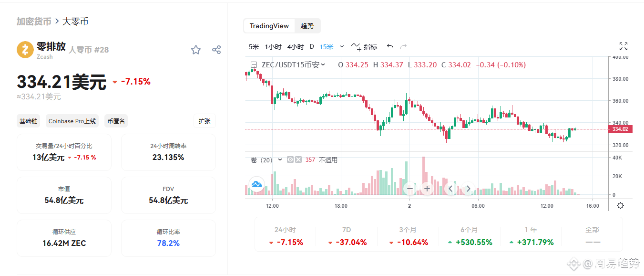The width and height of the screenshot is (644, 276).
Task: Open the 加密货币 breadcrumb link
Action: pyautogui.click(x=34, y=21)
